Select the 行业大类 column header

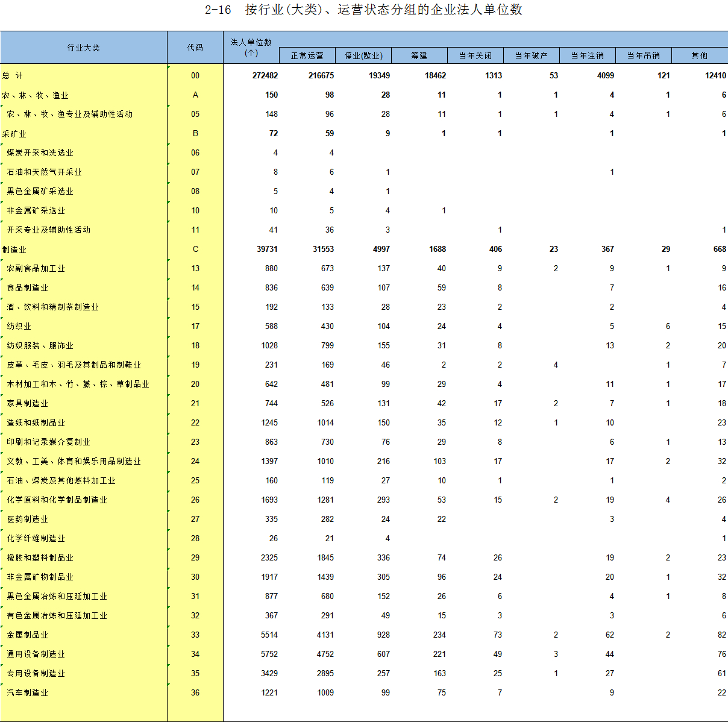point(84,48)
